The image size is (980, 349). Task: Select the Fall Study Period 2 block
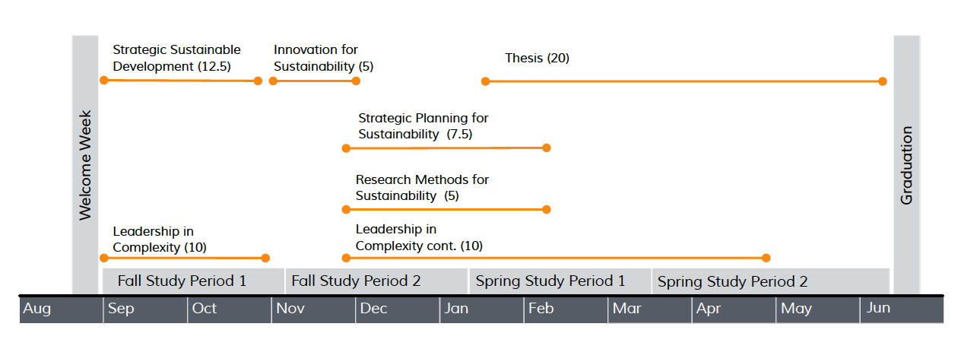376,281
